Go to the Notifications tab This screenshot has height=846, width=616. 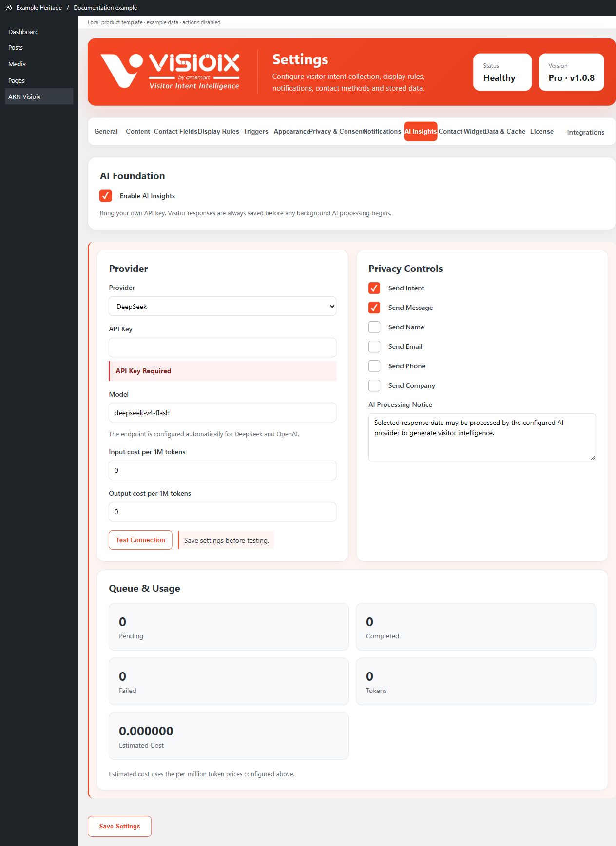(382, 131)
